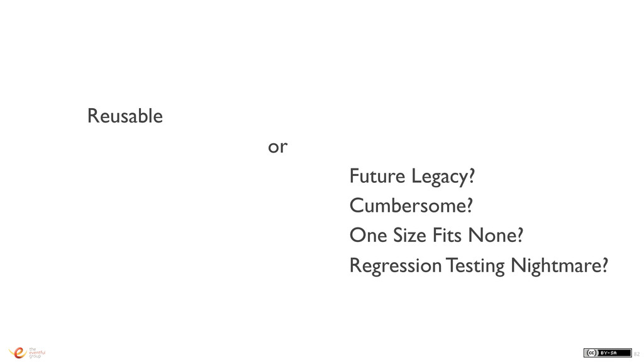Click the word 'Testing'

click(475, 266)
